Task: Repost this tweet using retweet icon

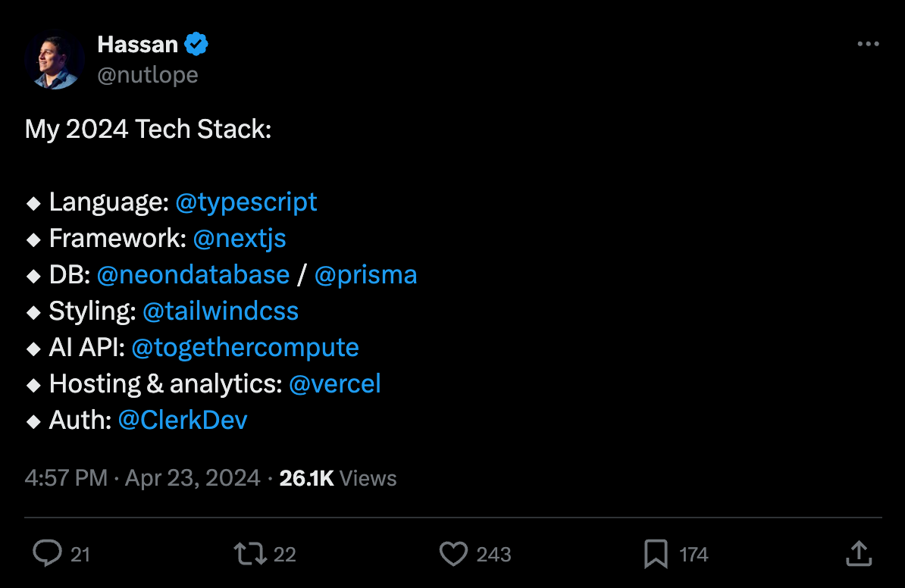Action: coord(250,554)
